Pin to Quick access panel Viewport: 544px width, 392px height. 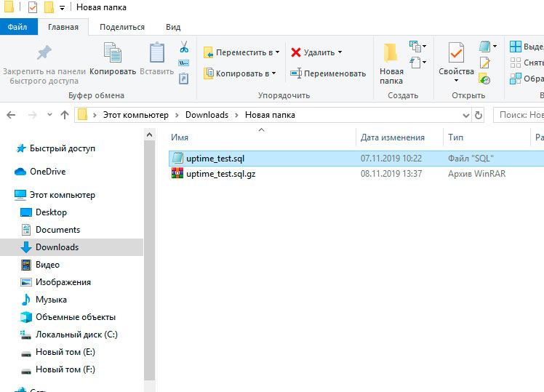click(44, 63)
